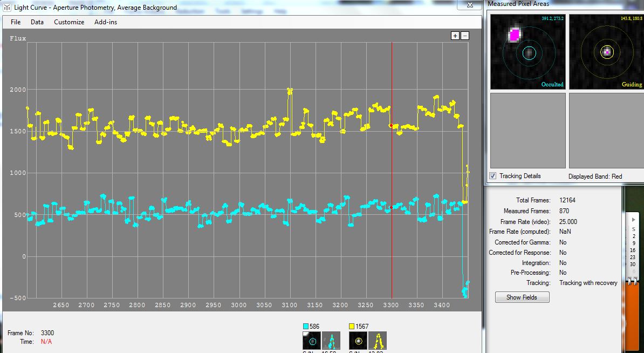Click the cyan color swatch labeled 586

[306, 327]
